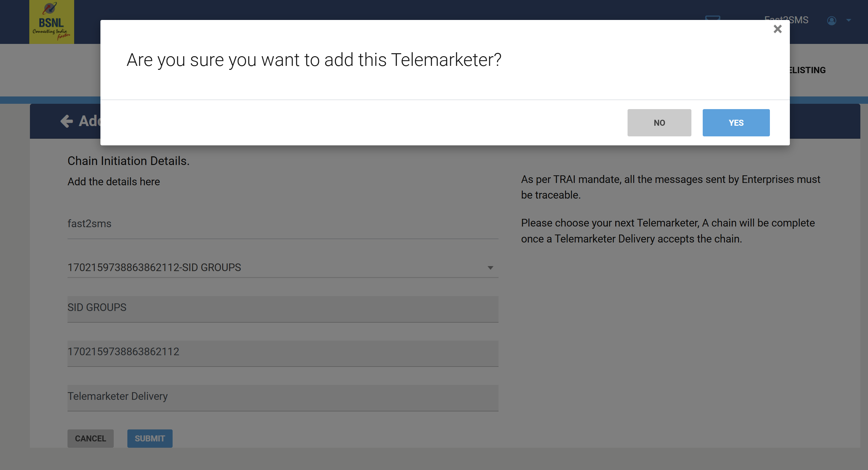The image size is (868, 470).
Task: Click the SID GROUPS read-only field
Action: point(283,309)
